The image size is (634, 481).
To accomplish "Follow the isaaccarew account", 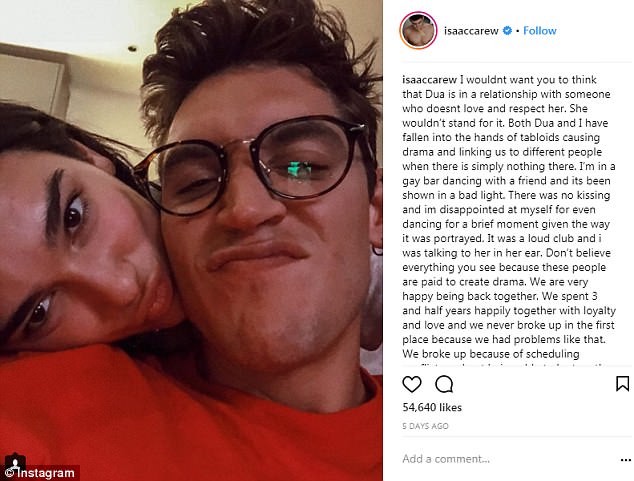I will (x=539, y=31).
